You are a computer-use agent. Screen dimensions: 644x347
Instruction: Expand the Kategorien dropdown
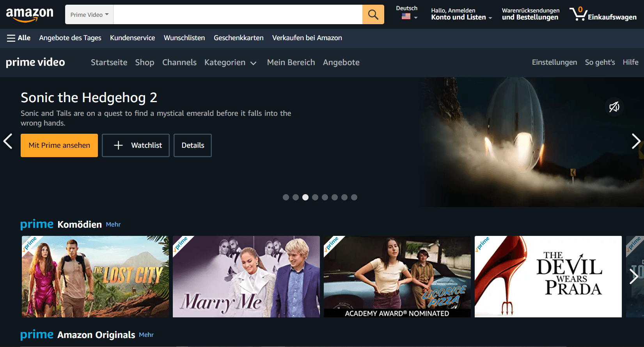coord(230,62)
